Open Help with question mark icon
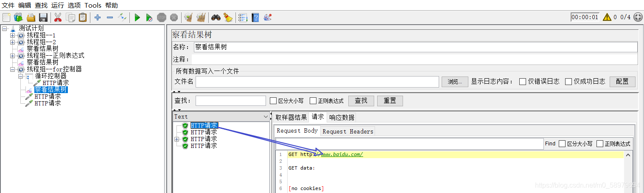644x193 pixels. pyautogui.click(x=255, y=17)
